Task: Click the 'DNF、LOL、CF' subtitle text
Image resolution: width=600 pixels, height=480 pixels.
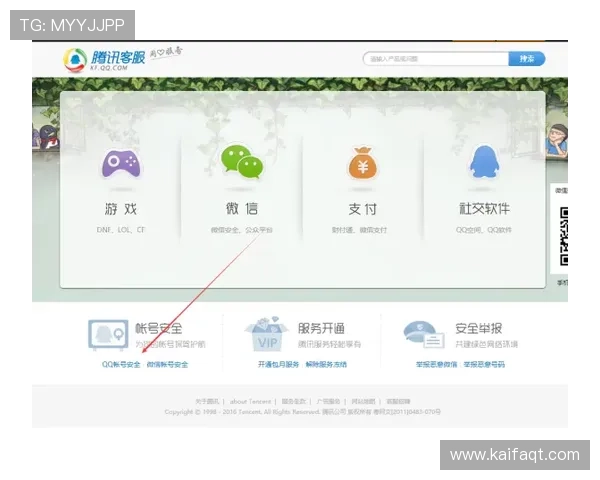Action: tap(121, 230)
